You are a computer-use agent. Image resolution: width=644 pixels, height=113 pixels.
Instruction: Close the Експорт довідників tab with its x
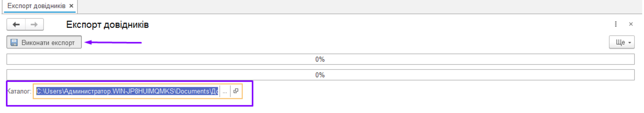pyautogui.click(x=71, y=6)
